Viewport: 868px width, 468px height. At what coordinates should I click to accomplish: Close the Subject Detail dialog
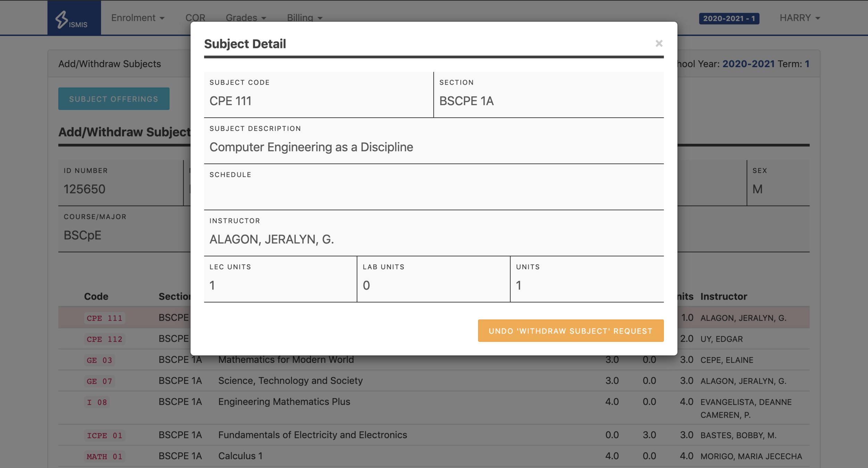coord(659,43)
